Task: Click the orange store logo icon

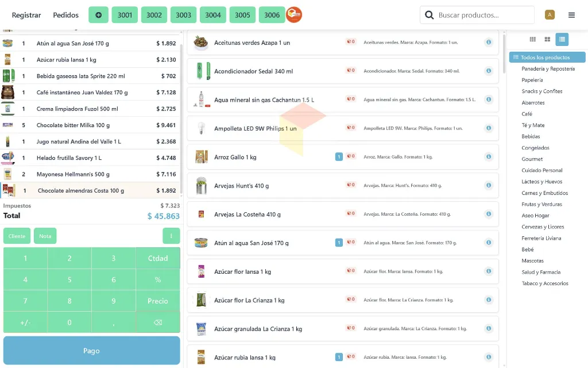Action: coord(294,15)
